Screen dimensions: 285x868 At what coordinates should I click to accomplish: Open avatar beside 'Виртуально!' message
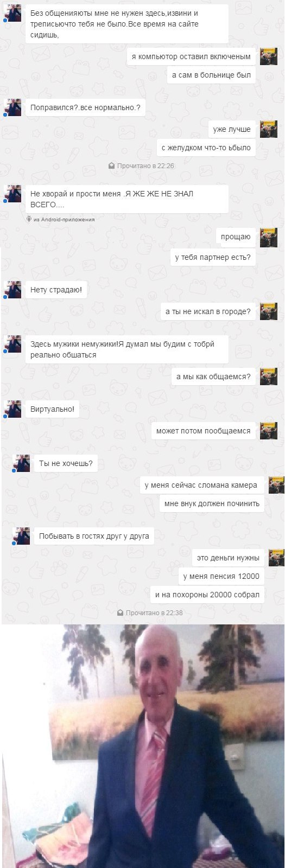(12, 409)
